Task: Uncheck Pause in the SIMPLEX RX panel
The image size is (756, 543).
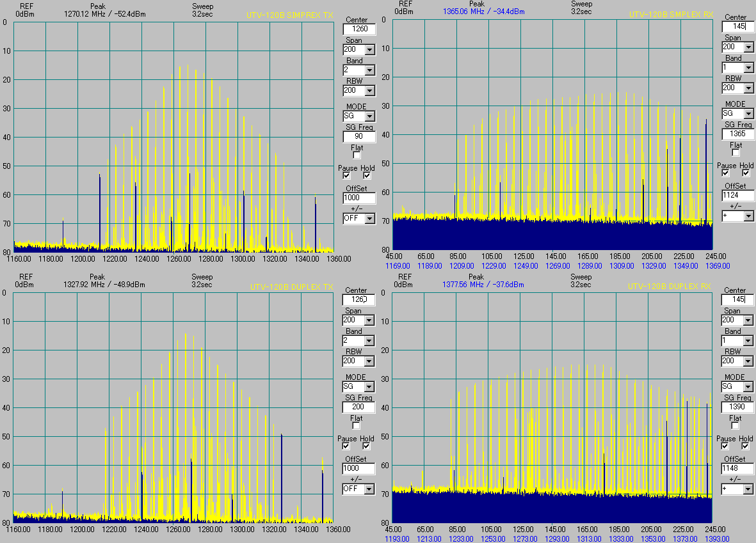Action: pyautogui.click(x=725, y=173)
